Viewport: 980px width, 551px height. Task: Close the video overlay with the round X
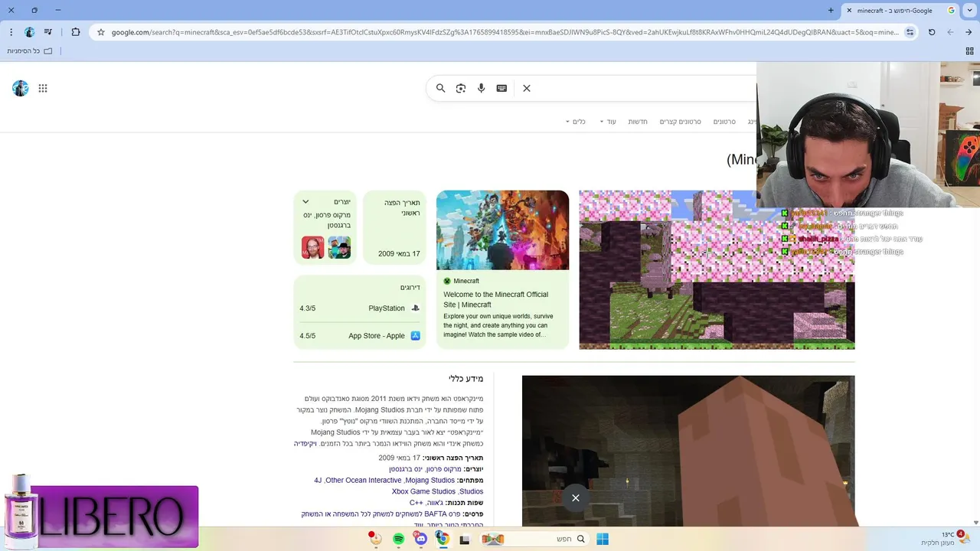tap(576, 498)
